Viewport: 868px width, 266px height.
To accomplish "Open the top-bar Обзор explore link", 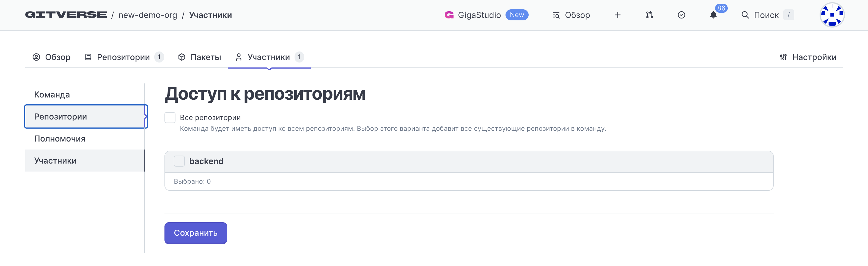I will [571, 15].
